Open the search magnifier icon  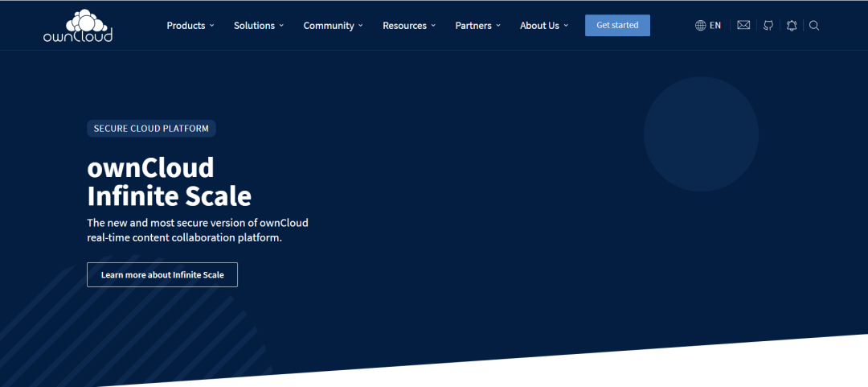[x=813, y=26]
